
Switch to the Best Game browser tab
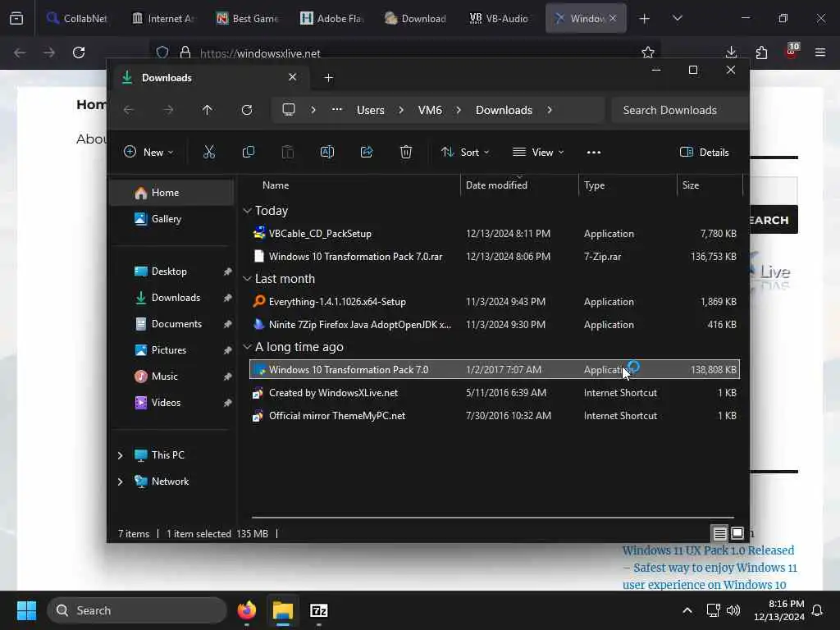(247, 18)
